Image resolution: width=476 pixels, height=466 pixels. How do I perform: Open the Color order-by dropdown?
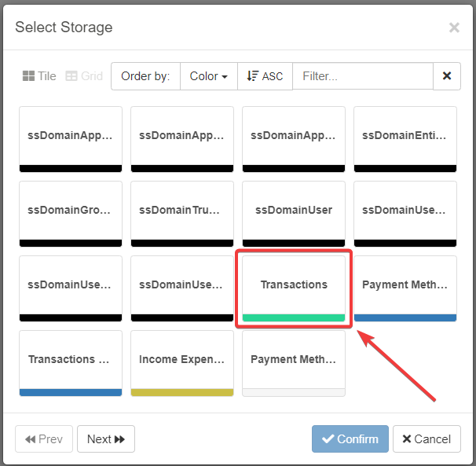coord(209,76)
